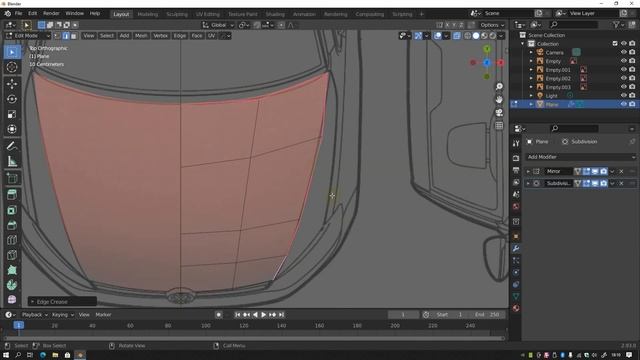Select the Move tool
The height and width of the screenshot is (360, 640).
(x=12, y=84)
